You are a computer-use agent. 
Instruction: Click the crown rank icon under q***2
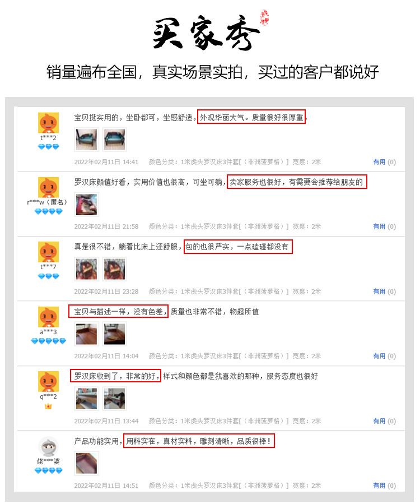[48, 406]
